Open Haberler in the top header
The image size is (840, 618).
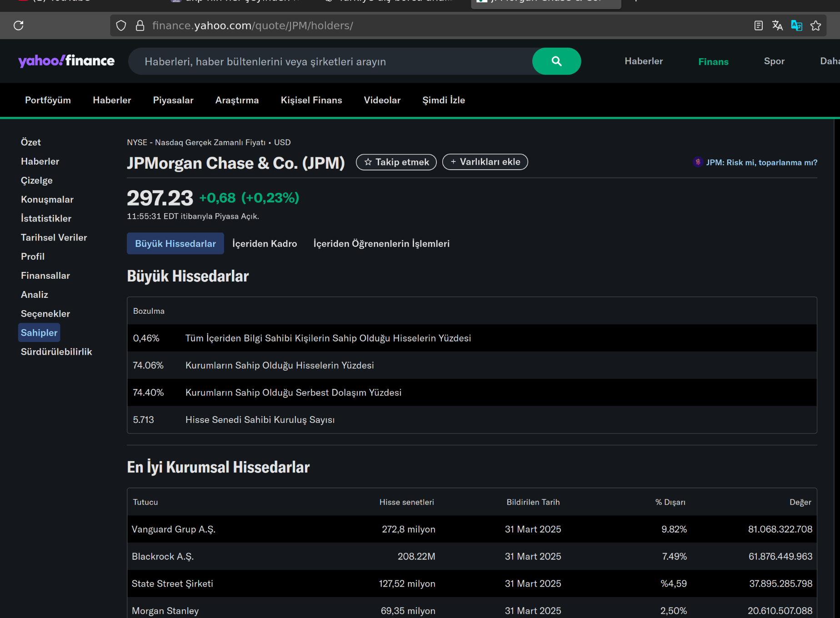(x=644, y=61)
